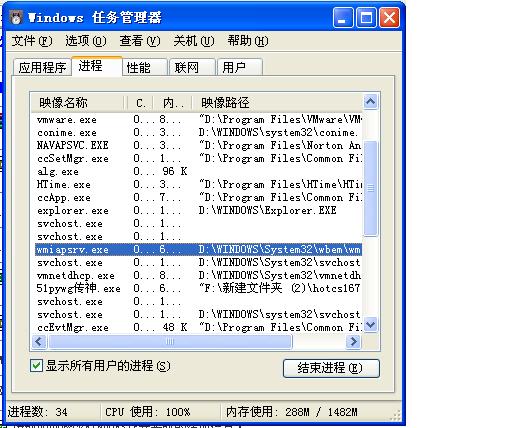The height and width of the screenshot is (428, 512).
Task: Click the horizontal scrollbar thumb
Action: (170, 341)
